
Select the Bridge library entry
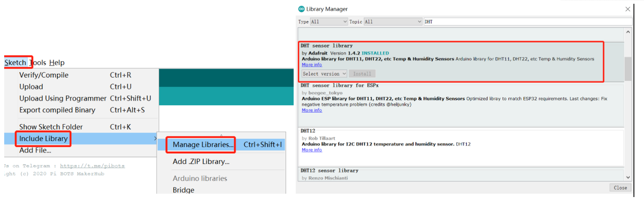coord(221,190)
